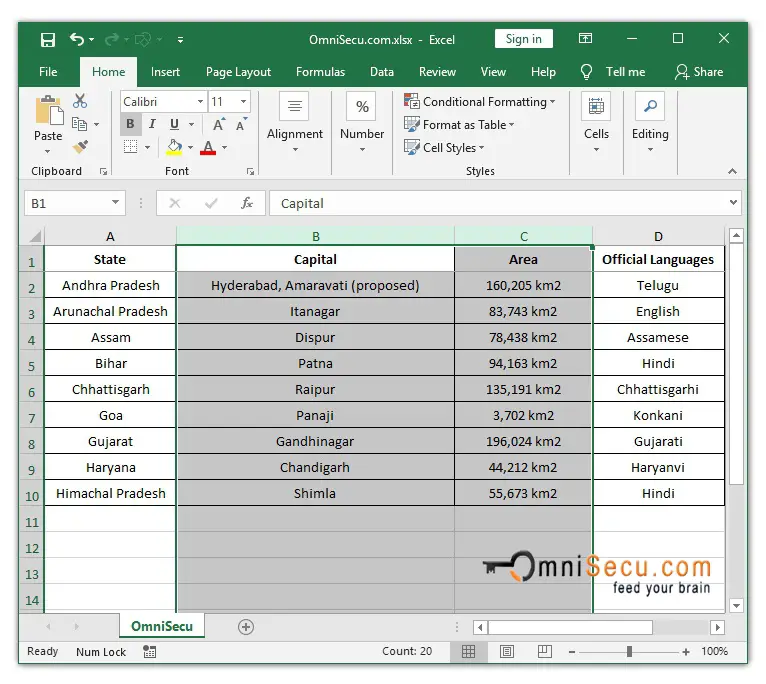Image resolution: width=766 pixels, height=684 pixels.
Task: Open Conditional Formatting menu
Action: pos(480,102)
